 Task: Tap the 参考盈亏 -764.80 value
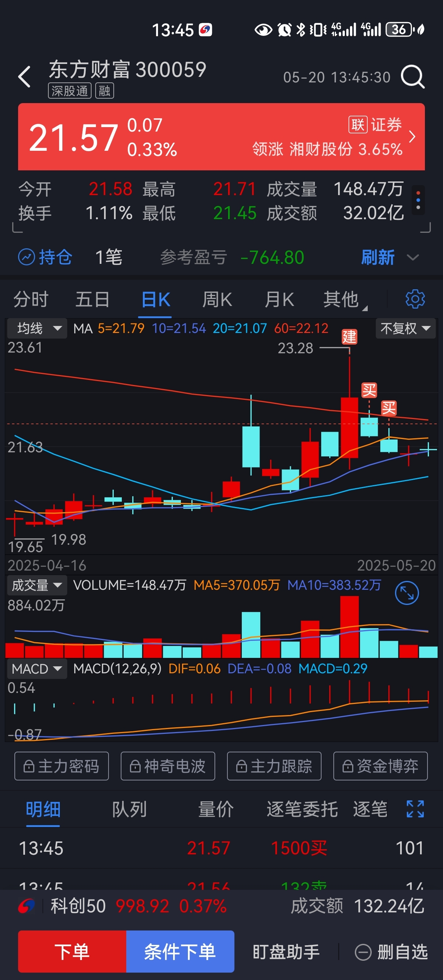click(x=272, y=258)
